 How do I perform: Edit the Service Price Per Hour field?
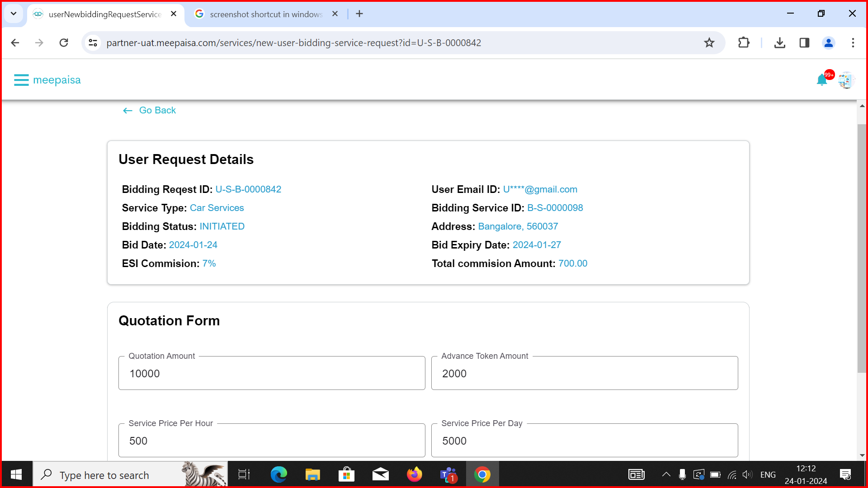pos(272,441)
